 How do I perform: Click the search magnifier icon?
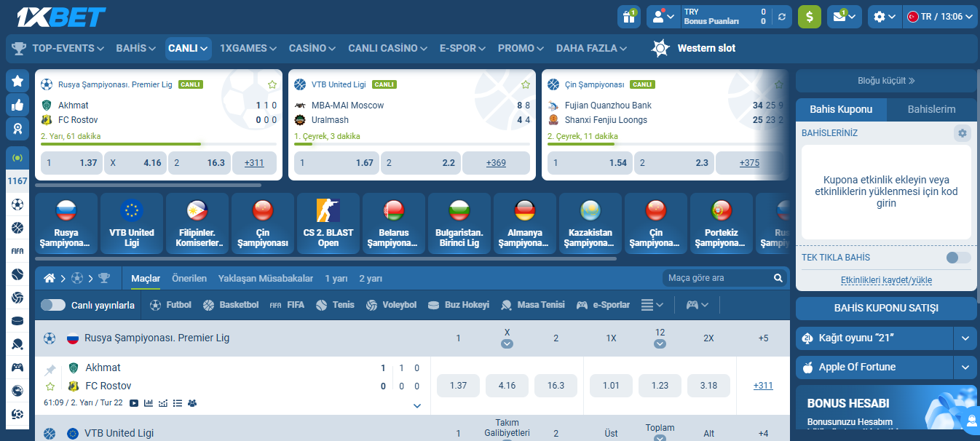coord(778,278)
